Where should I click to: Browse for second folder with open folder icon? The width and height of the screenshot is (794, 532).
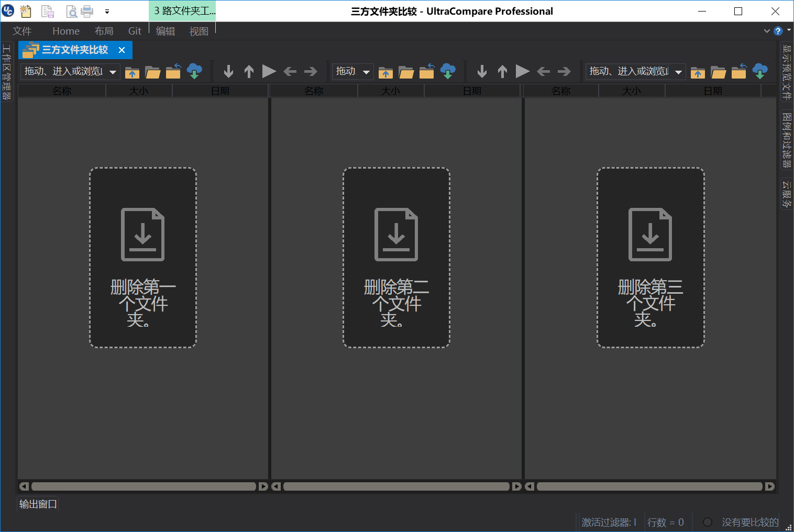[x=406, y=72]
